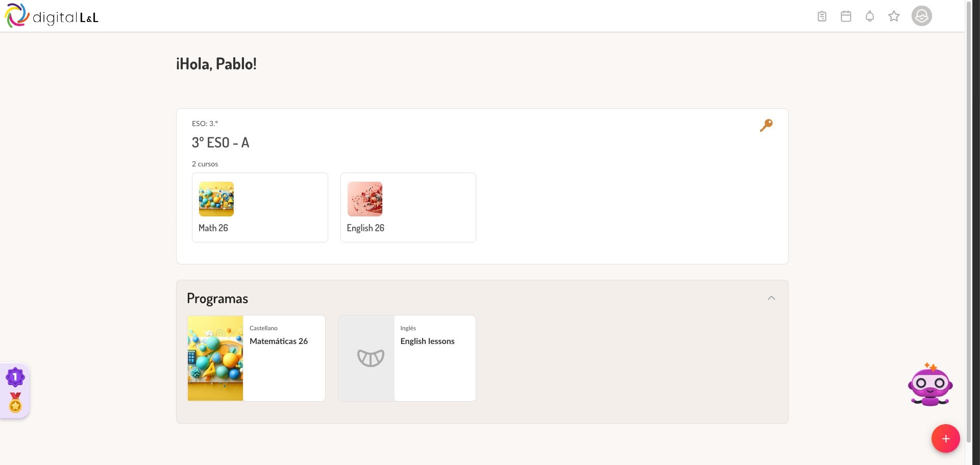Open the English lessons program
980x465 pixels.
coord(407,358)
